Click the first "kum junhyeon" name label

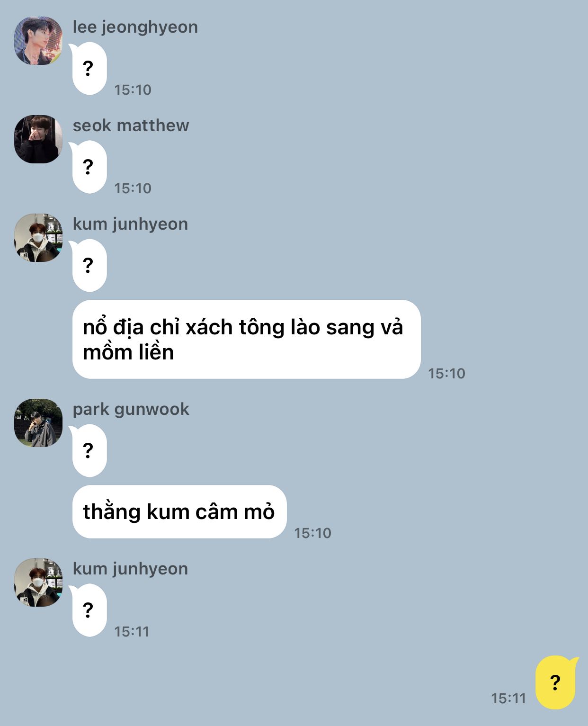tap(130, 224)
